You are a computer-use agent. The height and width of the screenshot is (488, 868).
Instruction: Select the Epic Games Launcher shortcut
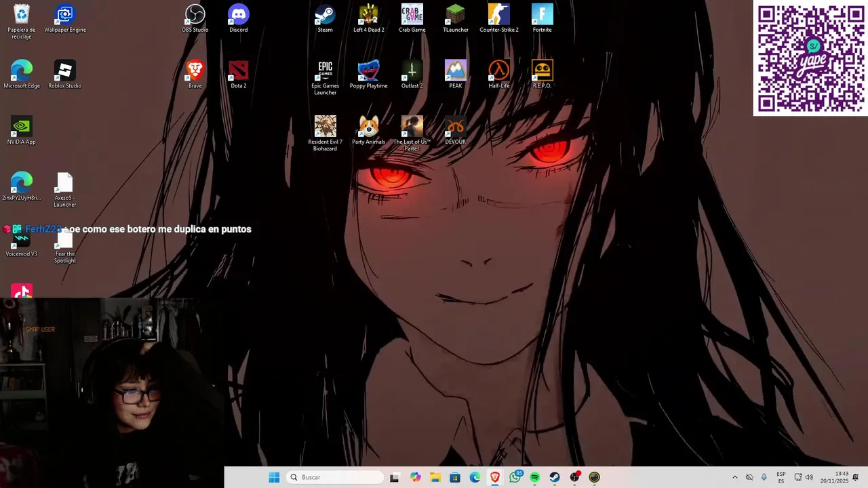pyautogui.click(x=325, y=78)
